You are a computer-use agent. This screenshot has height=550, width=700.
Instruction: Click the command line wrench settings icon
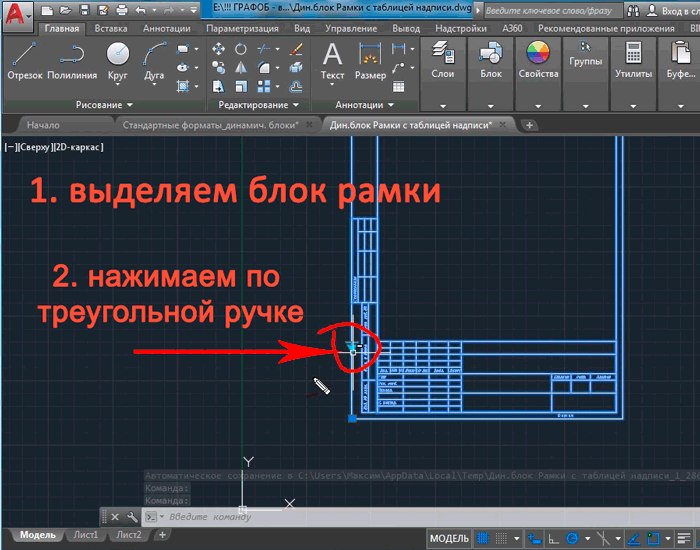[131, 517]
